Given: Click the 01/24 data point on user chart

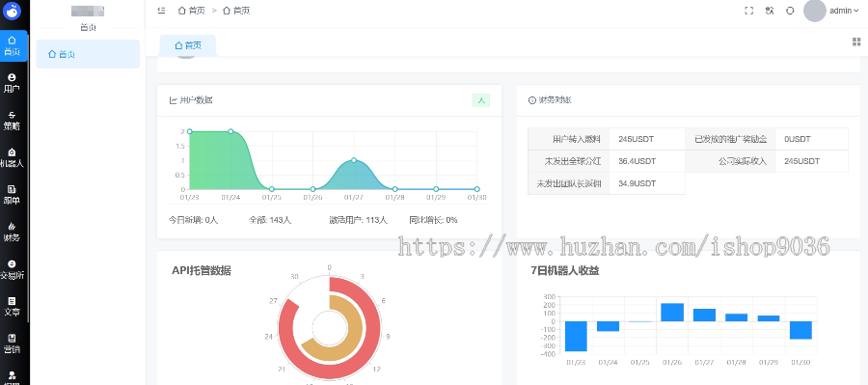Looking at the screenshot, I should pyautogui.click(x=231, y=131).
